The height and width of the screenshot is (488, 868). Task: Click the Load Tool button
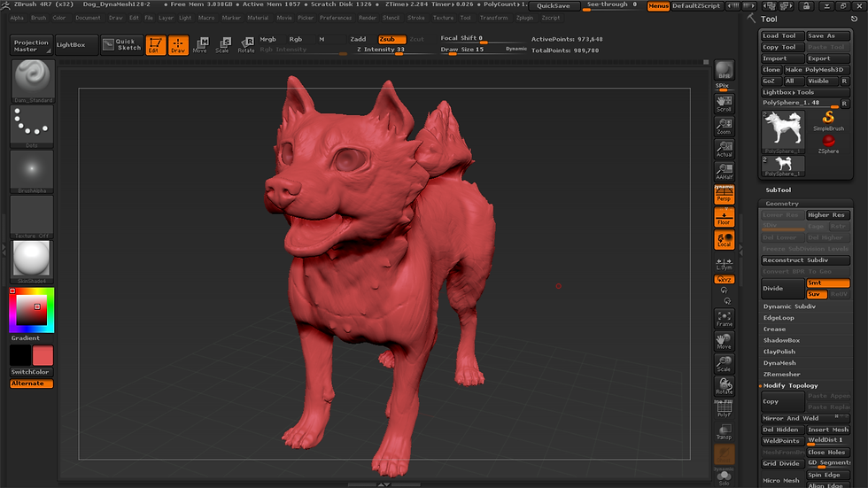pos(783,36)
